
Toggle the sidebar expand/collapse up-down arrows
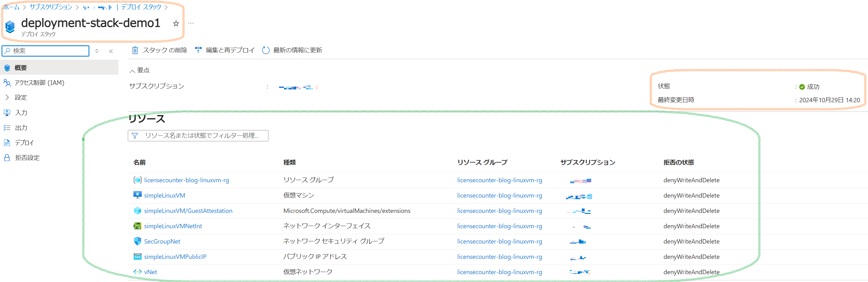tap(97, 51)
